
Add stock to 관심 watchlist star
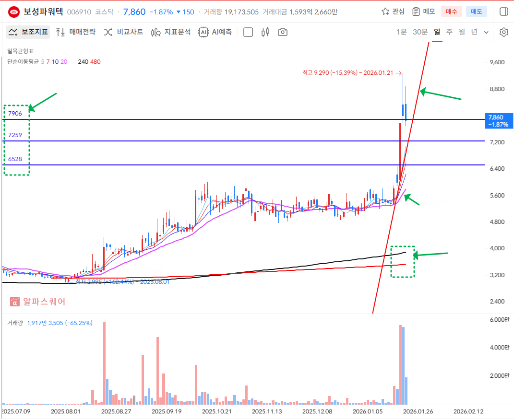point(393,12)
